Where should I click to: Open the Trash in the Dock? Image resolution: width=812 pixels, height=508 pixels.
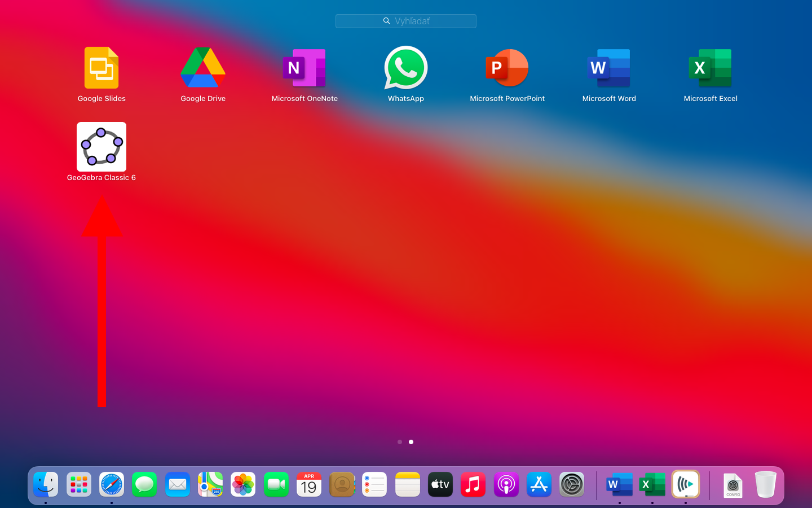(x=766, y=485)
